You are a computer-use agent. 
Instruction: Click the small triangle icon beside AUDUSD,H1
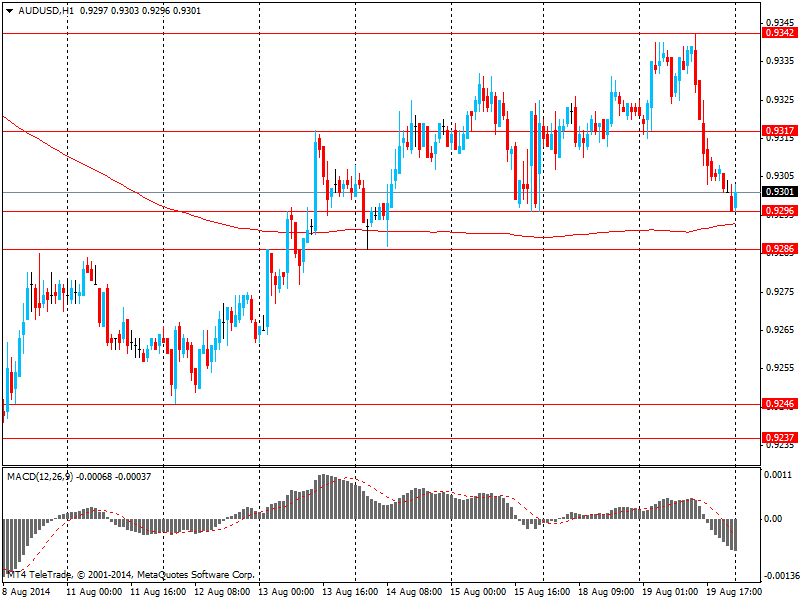tap(7, 10)
